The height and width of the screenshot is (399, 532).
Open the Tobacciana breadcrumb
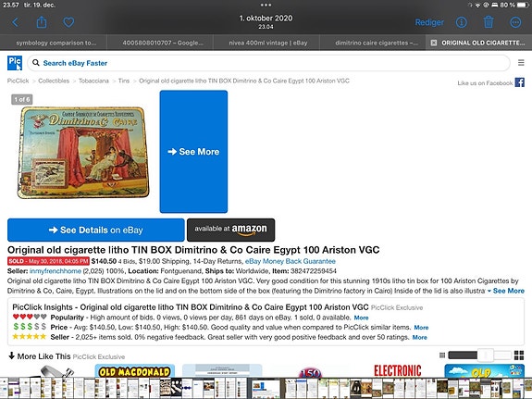pyautogui.click(x=93, y=81)
